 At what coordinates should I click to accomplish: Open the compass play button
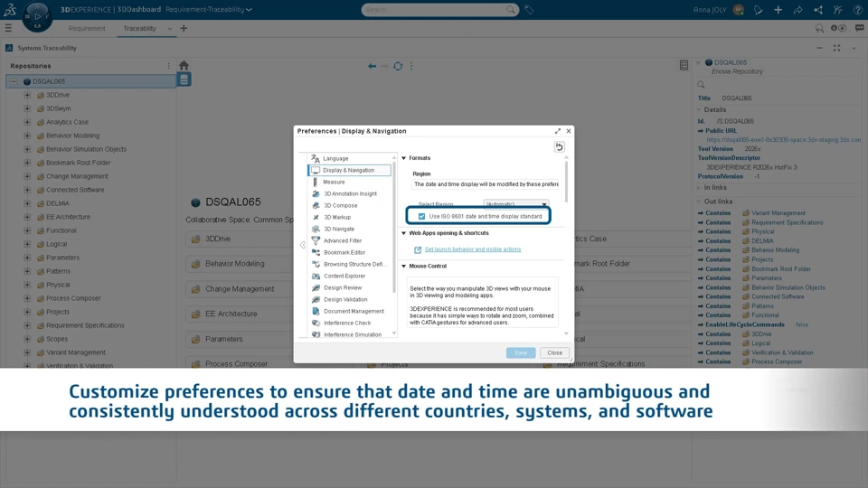click(x=37, y=15)
